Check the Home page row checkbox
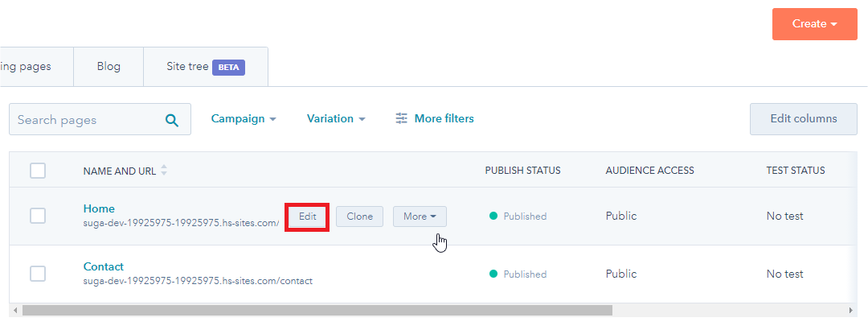The width and height of the screenshot is (868, 330). point(38,216)
